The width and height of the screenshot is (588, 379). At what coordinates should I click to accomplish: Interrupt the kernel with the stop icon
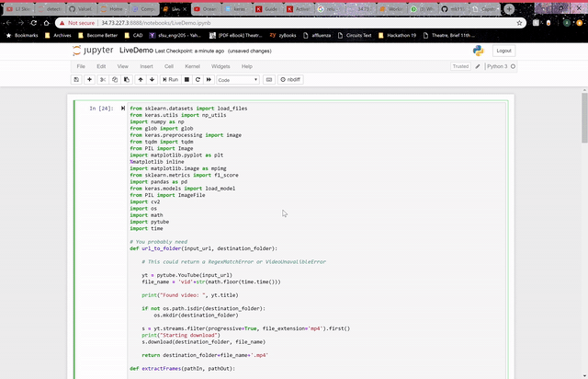coord(187,80)
